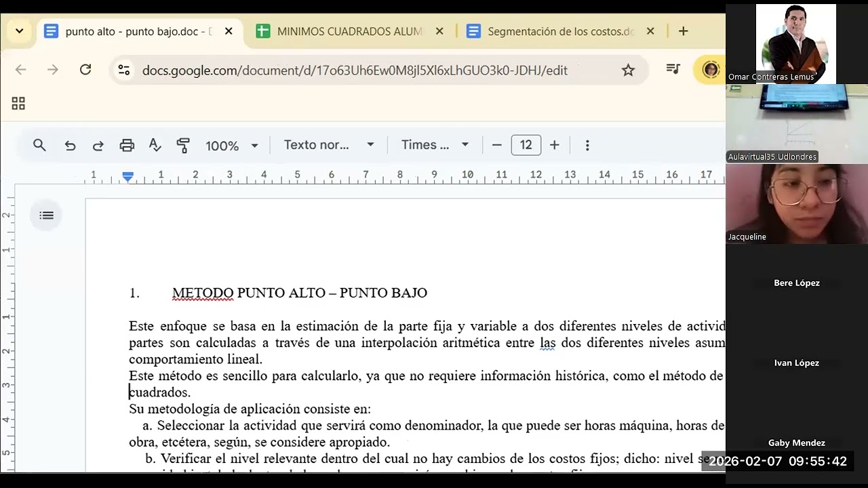Screen dimensions: 868x488
Task: Click the text 'Verificar el nivel relevante'
Action: [x=239, y=459]
